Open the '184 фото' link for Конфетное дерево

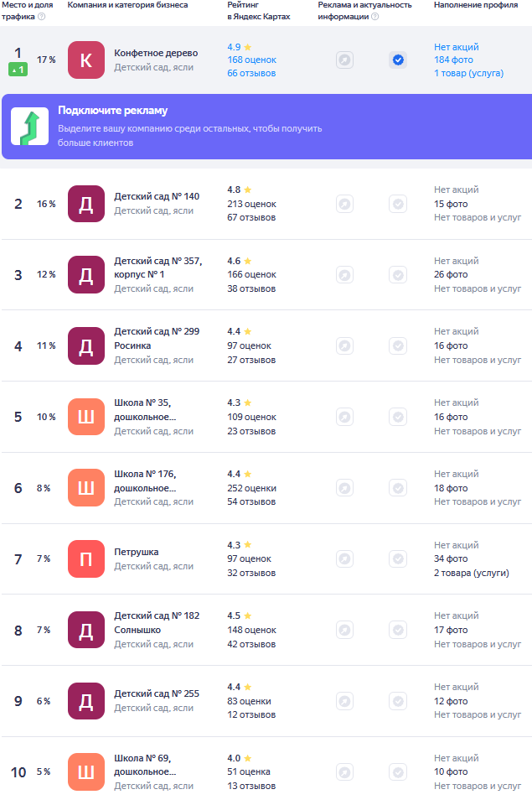coord(453,60)
